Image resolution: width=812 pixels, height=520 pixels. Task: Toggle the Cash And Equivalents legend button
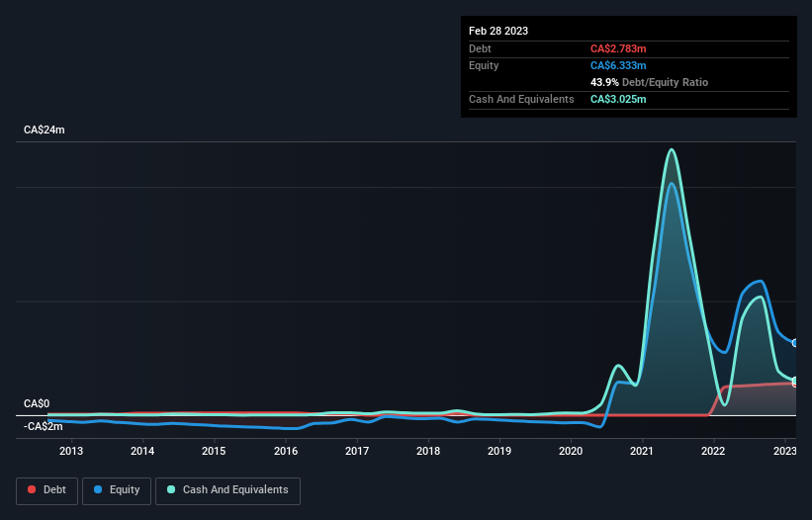point(227,490)
